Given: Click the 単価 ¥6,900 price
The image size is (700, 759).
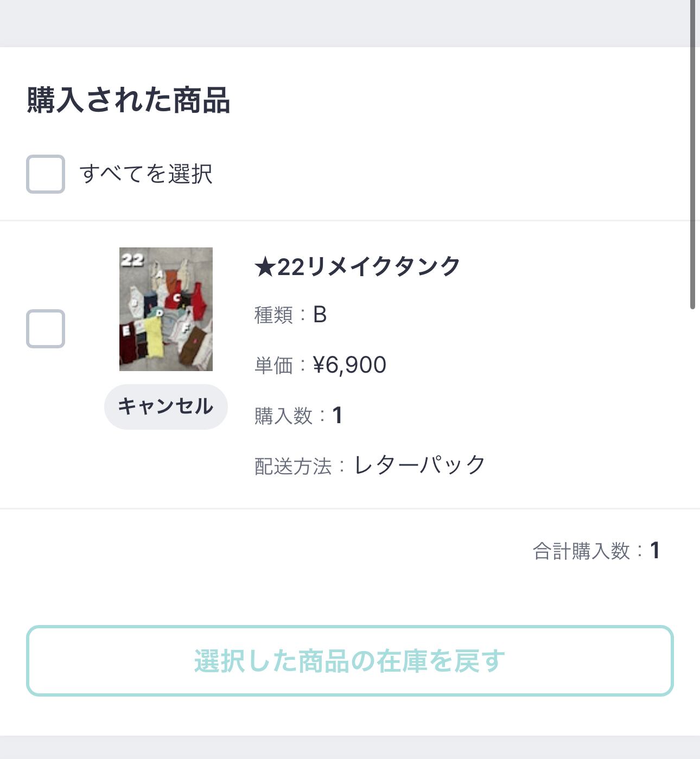Looking at the screenshot, I should [x=320, y=365].
